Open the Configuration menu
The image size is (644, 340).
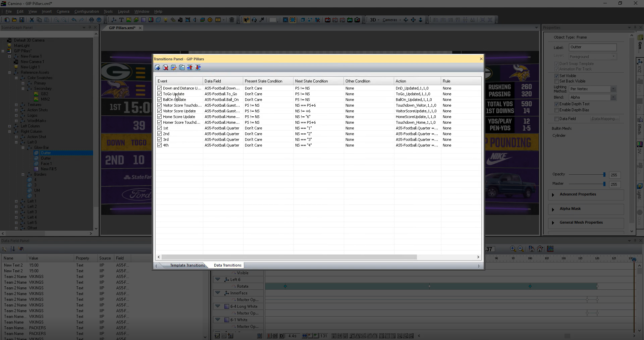[87, 11]
